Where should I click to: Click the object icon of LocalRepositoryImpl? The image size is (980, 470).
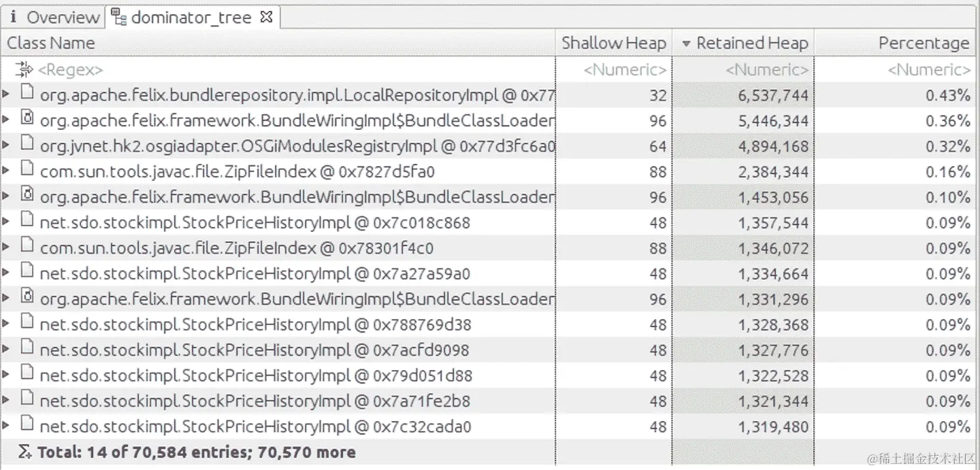[27, 93]
